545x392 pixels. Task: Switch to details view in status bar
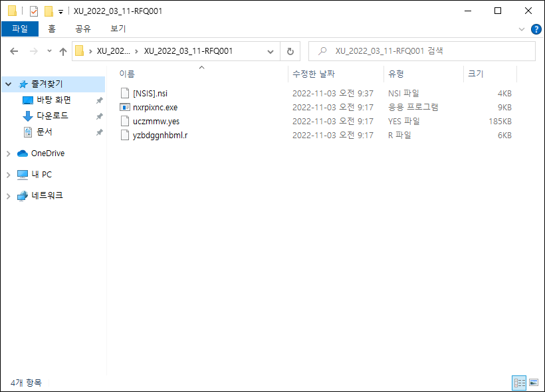click(x=519, y=383)
